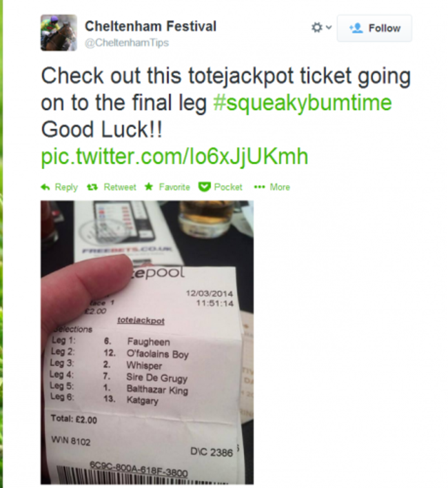Click the three-dots More icon

(259, 187)
